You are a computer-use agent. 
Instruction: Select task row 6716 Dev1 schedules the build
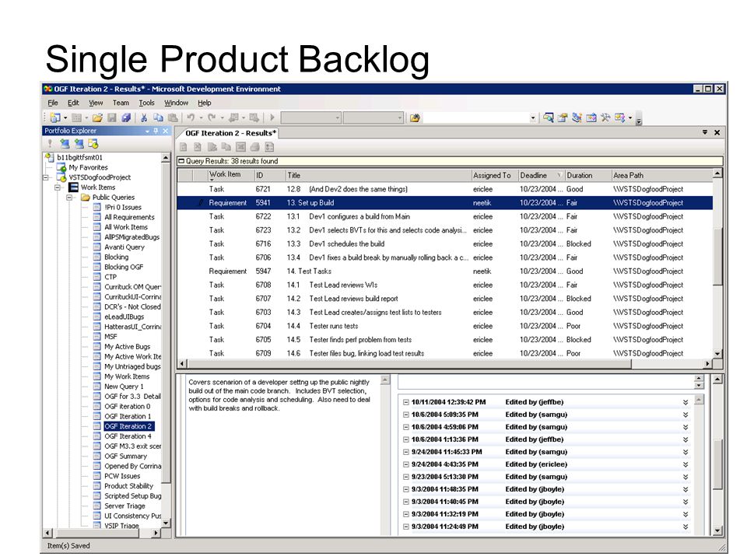tap(445, 243)
